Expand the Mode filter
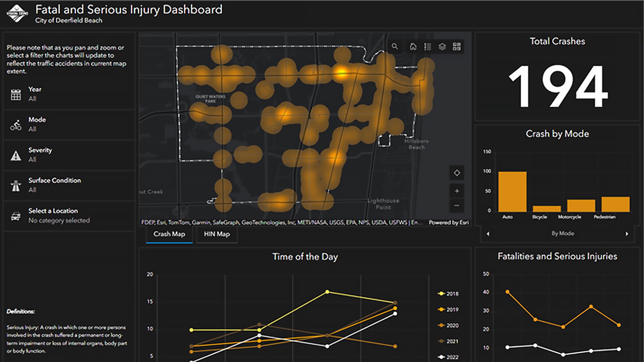Viewport: 644px width, 362px height. (x=69, y=125)
